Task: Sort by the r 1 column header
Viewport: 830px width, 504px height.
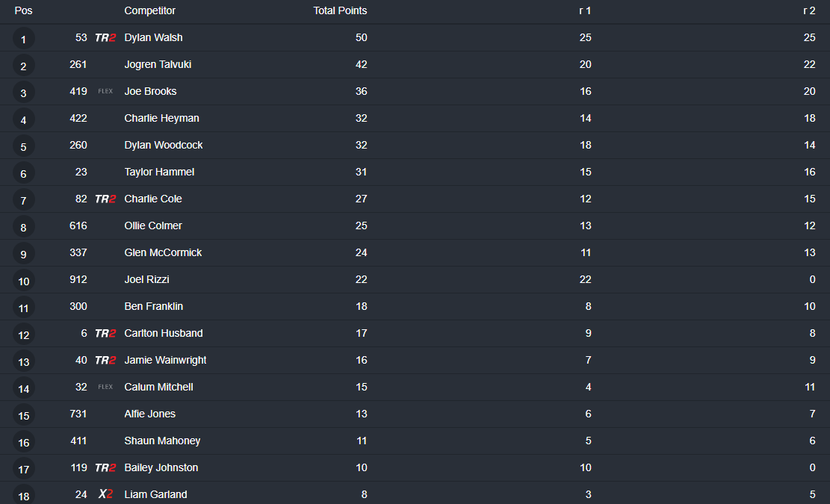Action: pos(585,10)
